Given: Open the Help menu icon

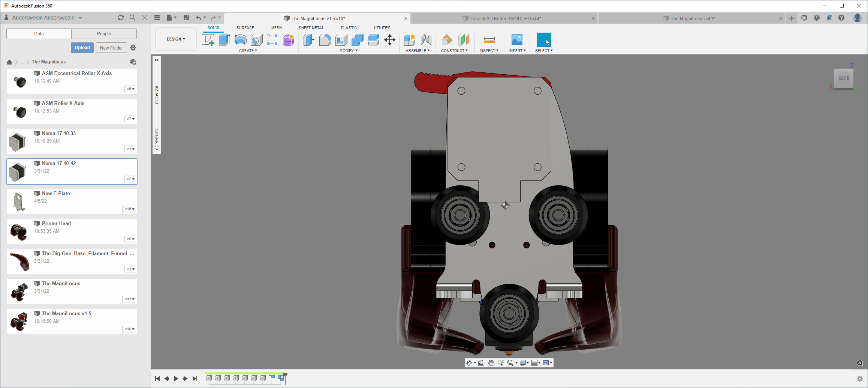Looking at the screenshot, I should (841, 18).
